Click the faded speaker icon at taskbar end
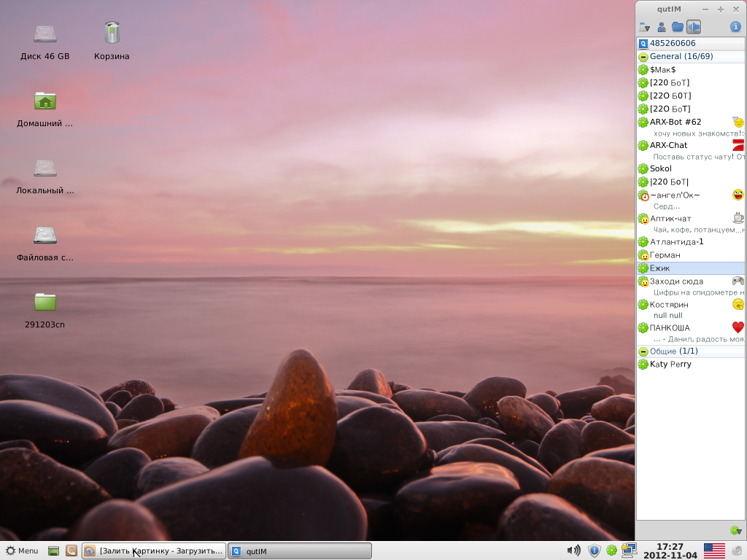747x560 pixels. click(x=738, y=551)
